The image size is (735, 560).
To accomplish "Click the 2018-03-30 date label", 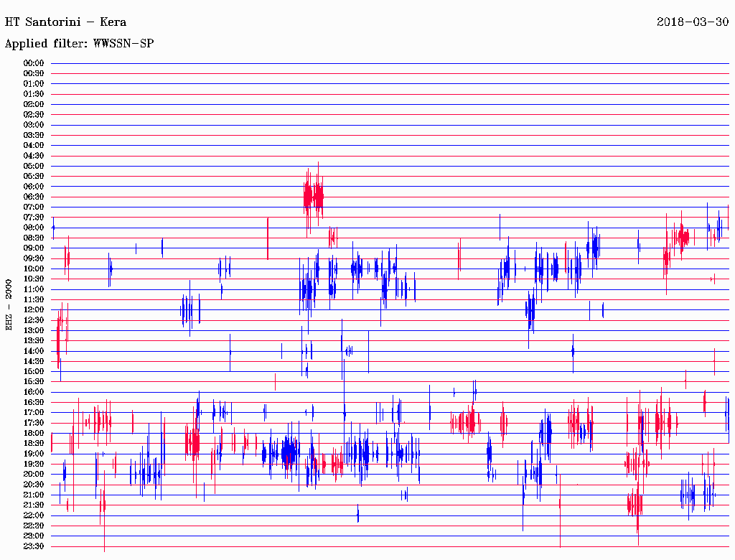I will [692, 22].
